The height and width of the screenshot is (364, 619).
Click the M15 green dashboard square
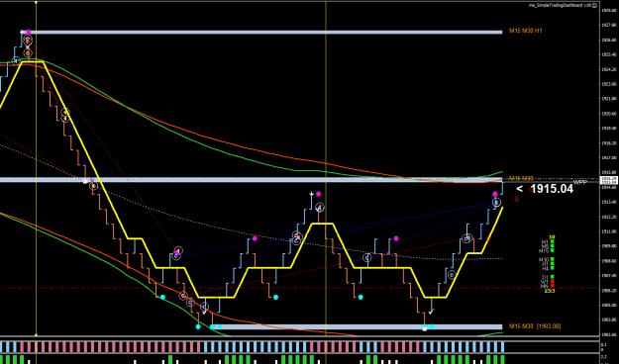[x=553, y=250]
